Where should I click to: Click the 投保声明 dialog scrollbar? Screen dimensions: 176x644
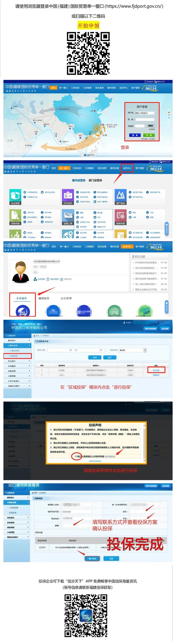click(144, 443)
